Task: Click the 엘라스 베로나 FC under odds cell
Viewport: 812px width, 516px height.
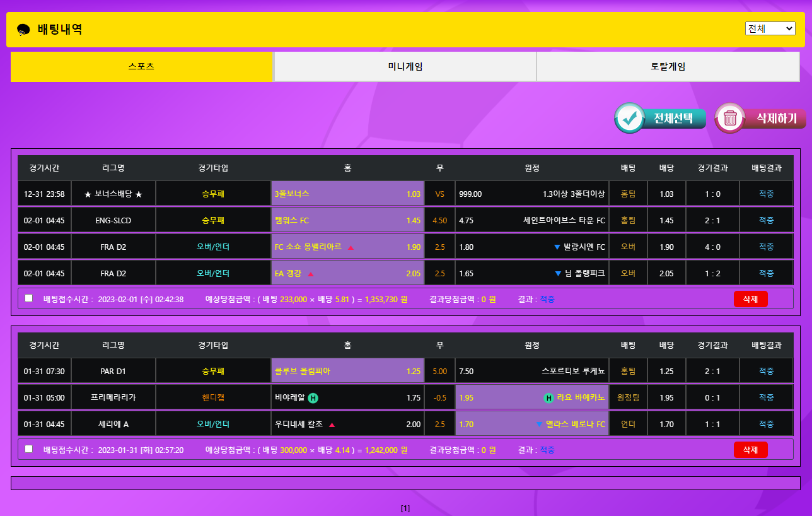Action: click(531, 425)
